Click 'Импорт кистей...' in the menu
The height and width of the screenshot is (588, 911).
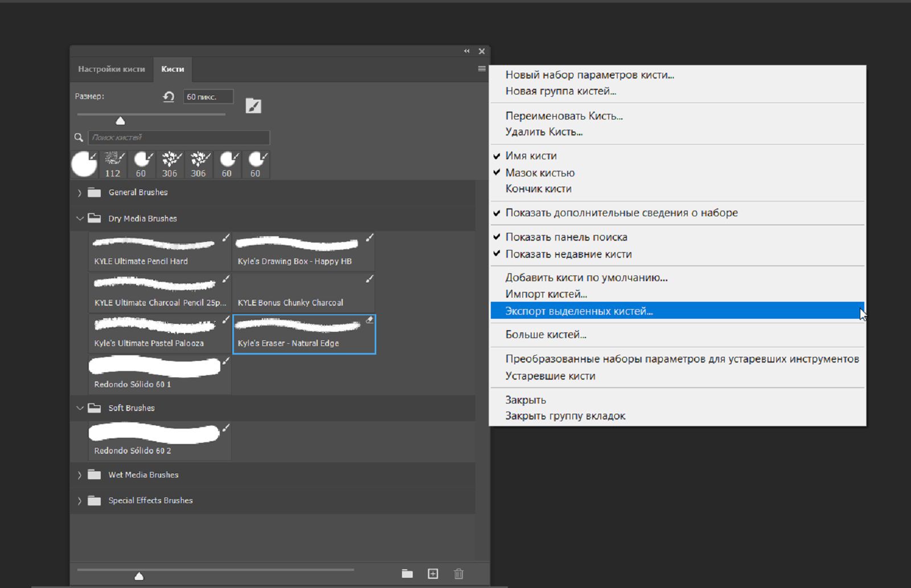(x=546, y=294)
